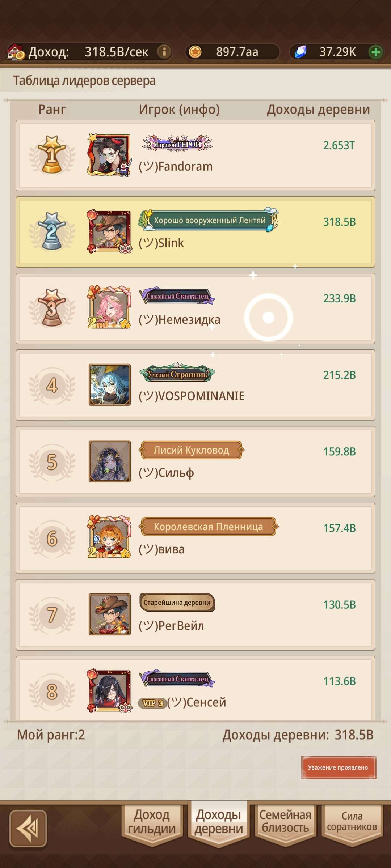Click the Уважение проявлено button
The width and height of the screenshot is (391, 868).
pyautogui.click(x=339, y=767)
